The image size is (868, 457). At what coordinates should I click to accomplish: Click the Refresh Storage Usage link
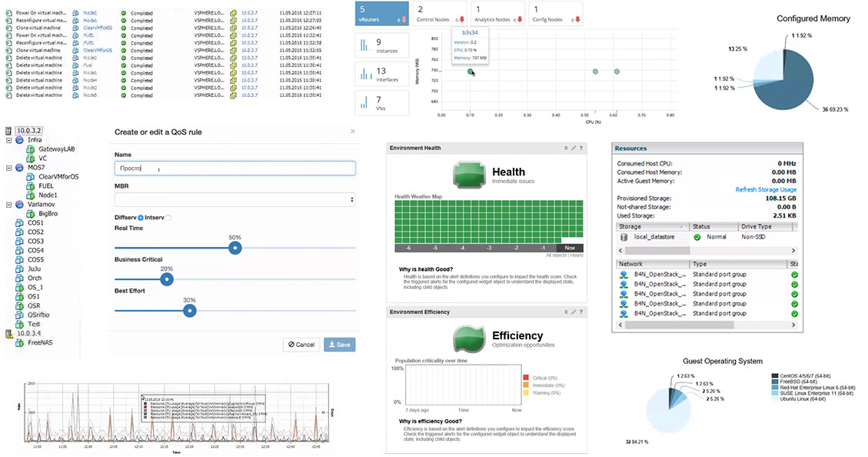(x=765, y=189)
